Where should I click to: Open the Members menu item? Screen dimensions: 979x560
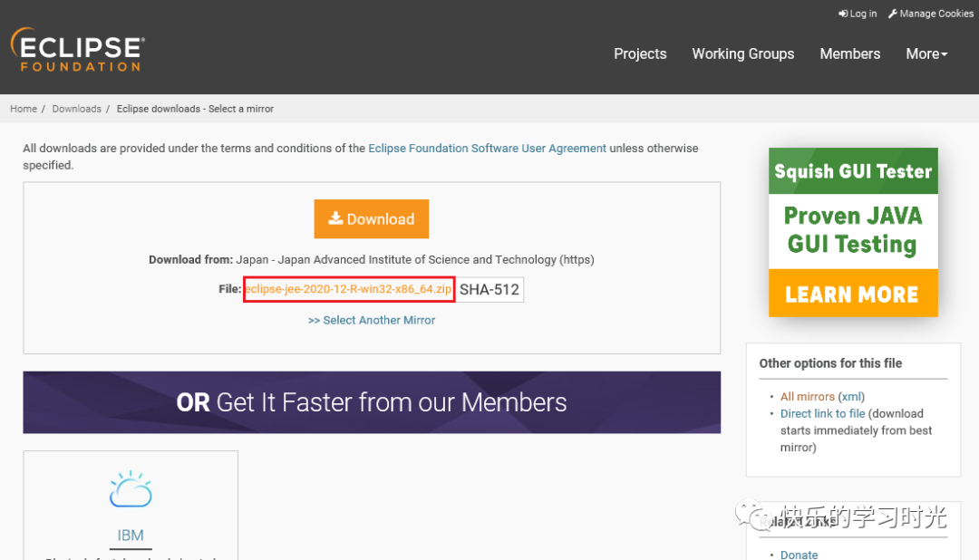tap(849, 53)
